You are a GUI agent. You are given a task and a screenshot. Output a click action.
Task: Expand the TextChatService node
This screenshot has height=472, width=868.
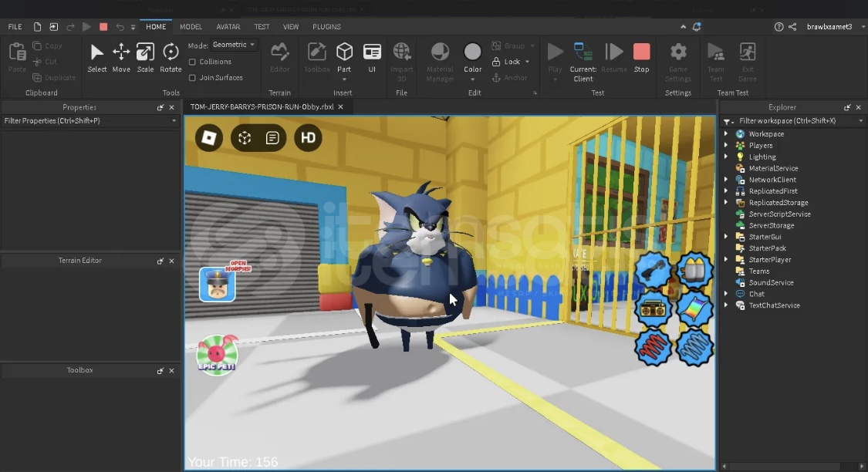[726, 305]
